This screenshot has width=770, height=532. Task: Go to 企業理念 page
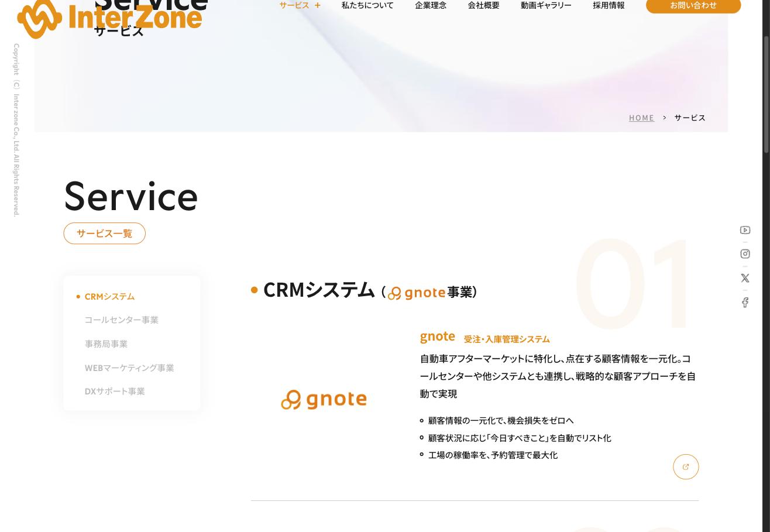click(431, 5)
